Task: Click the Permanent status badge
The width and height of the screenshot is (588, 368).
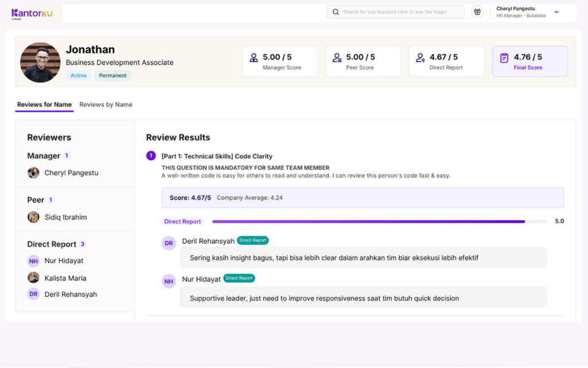Action: point(112,75)
